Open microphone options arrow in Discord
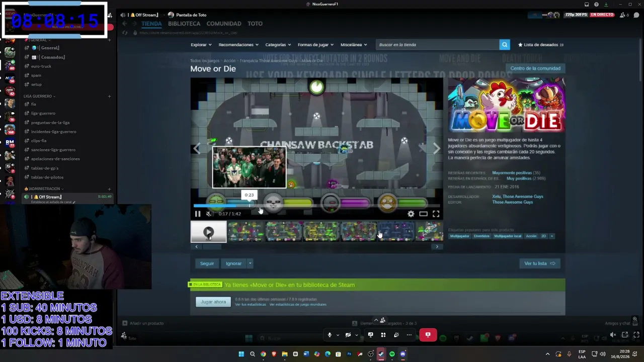The width and height of the screenshot is (644, 362). click(x=338, y=335)
